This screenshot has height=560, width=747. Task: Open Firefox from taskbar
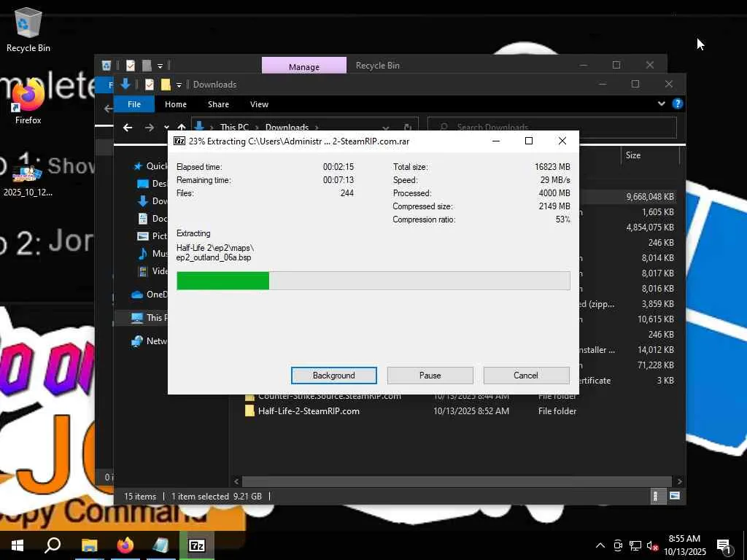[x=125, y=545]
